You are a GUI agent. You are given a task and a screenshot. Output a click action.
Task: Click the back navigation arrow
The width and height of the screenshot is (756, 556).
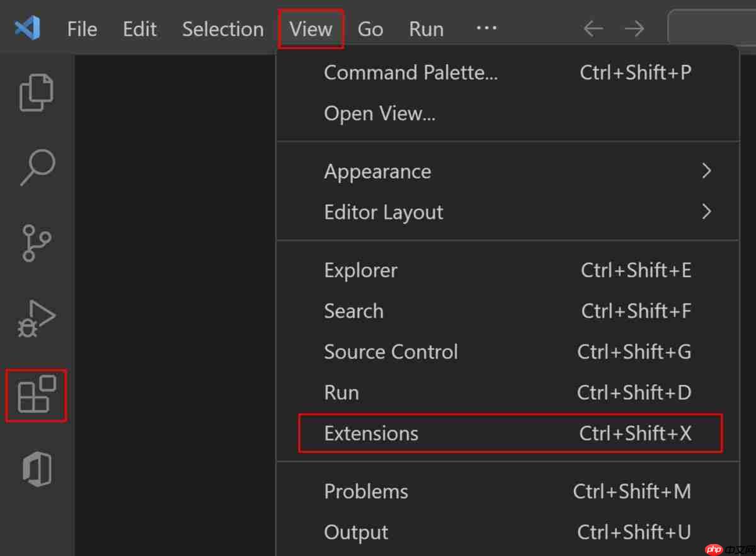coord(592,28)
